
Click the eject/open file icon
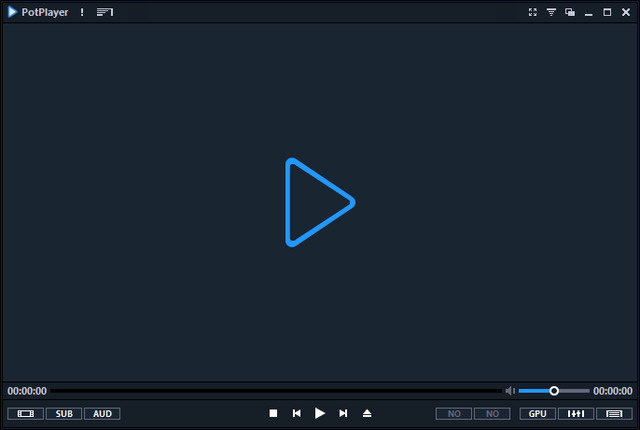[367, 413]
